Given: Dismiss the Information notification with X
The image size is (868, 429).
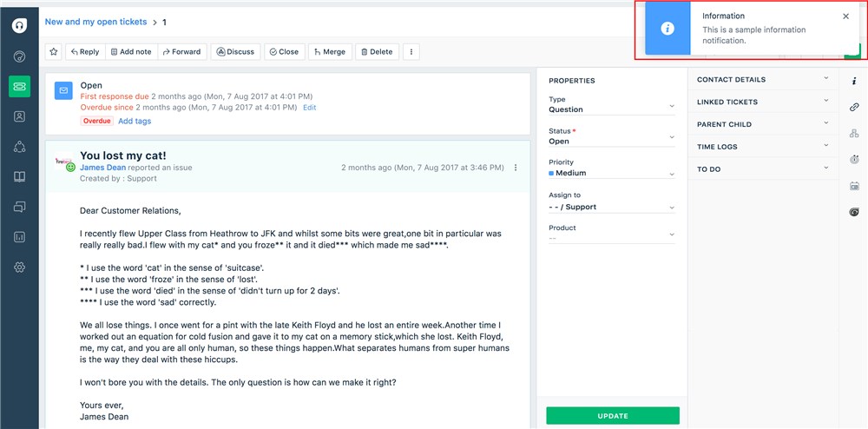Looking at the screenshot, I should click(845, 16).
